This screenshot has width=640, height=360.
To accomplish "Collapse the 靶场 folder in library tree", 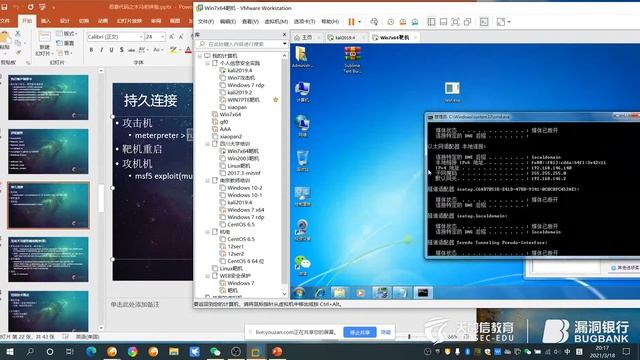I will pyautogui.click(x=207, y=232).
